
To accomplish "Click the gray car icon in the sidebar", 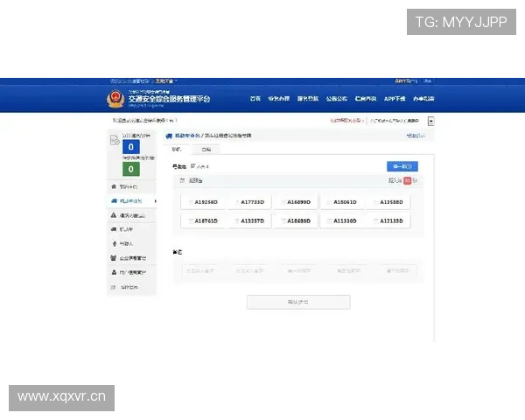I will pos(114,229).
